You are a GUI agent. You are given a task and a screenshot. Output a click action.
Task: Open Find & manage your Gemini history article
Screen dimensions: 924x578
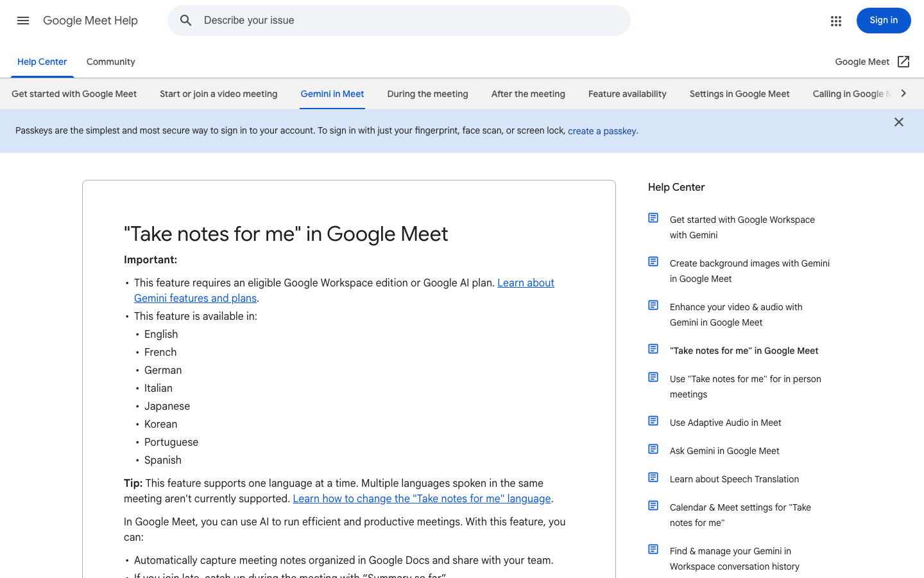tap(734, 559)
